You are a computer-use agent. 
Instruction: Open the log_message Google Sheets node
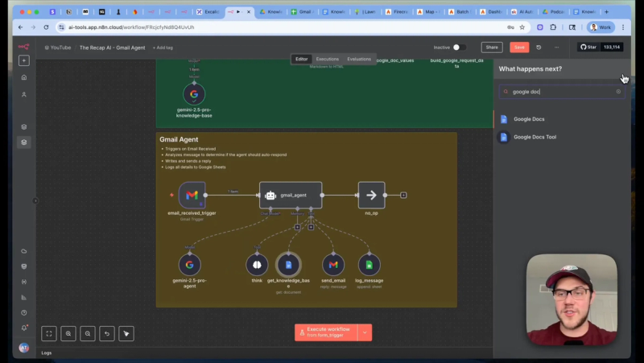(369, 265)
